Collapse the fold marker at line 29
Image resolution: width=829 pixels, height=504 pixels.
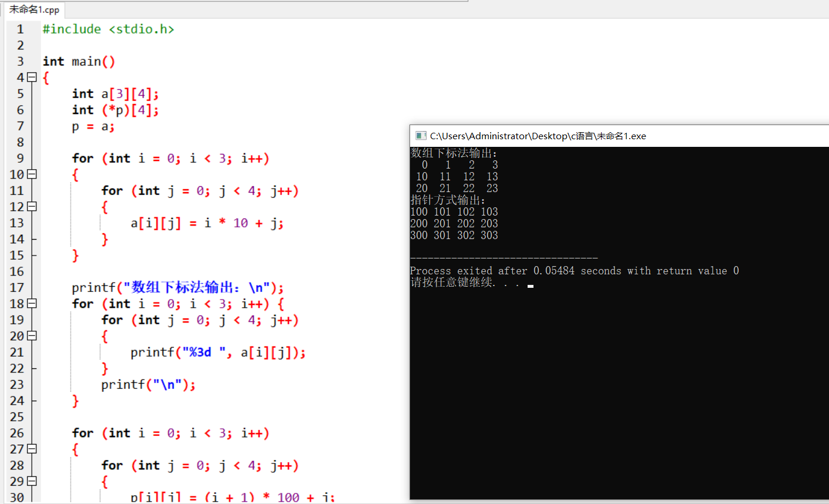coord(32,481)
